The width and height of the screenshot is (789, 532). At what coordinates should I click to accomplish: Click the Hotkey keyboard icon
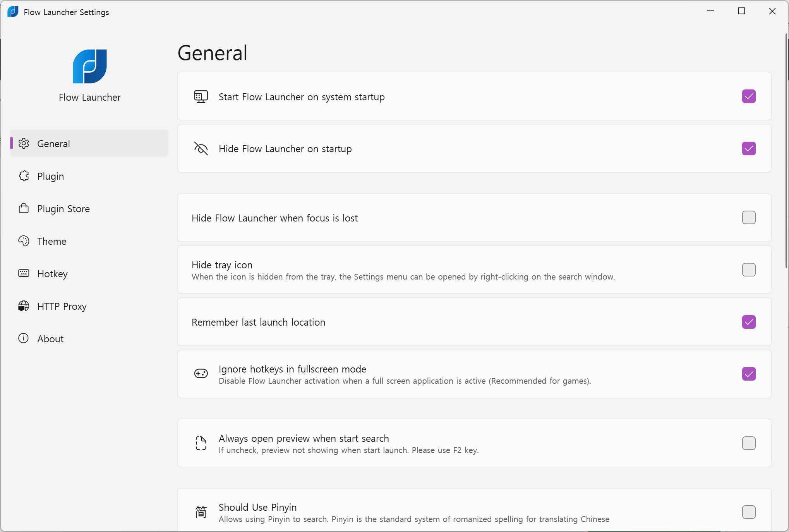pyautogui.click(x=24, y=273)
